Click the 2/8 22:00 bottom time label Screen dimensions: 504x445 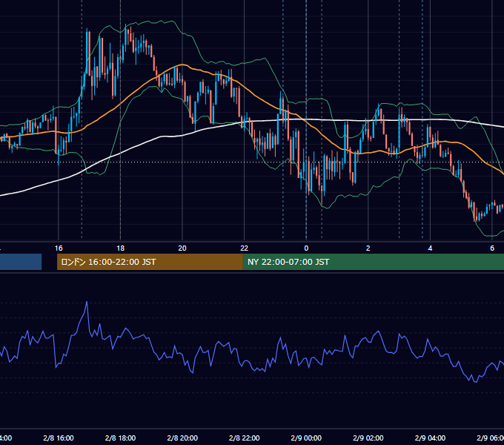245,438
